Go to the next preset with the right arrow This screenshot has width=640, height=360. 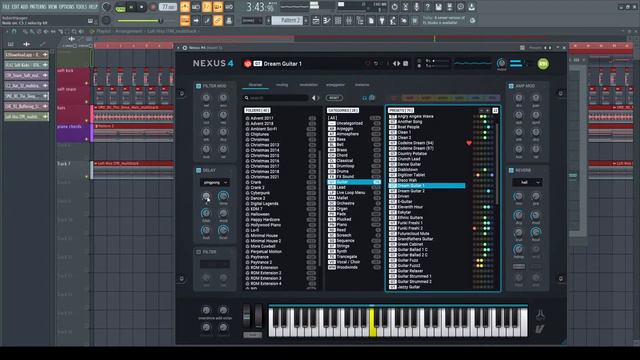(399, 64)
